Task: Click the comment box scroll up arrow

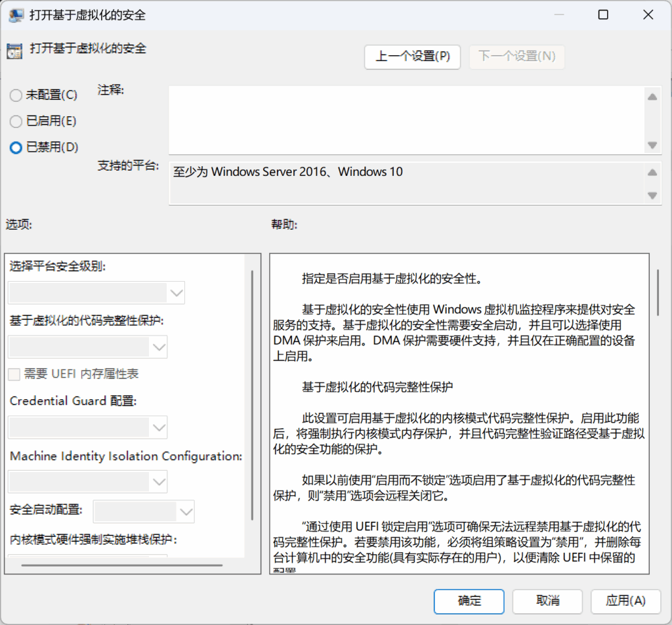Action: coord(652,97)
